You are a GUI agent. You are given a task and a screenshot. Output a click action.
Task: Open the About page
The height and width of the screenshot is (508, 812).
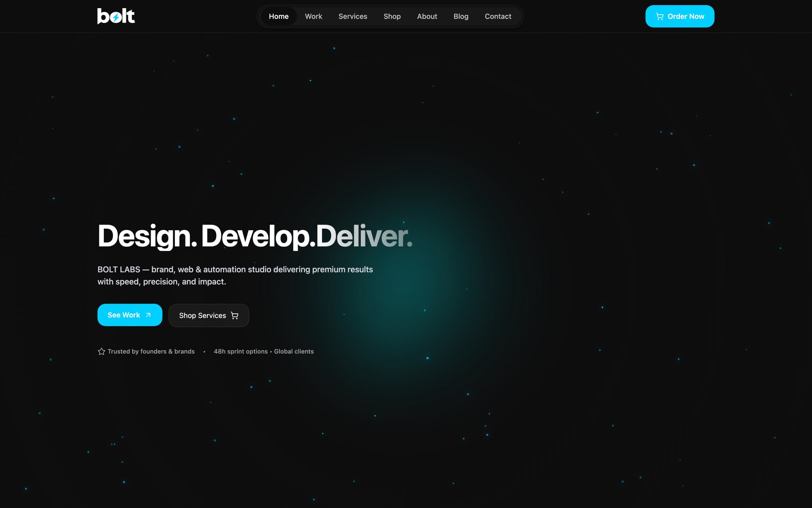pyautogui.click(x=427, y=16)
